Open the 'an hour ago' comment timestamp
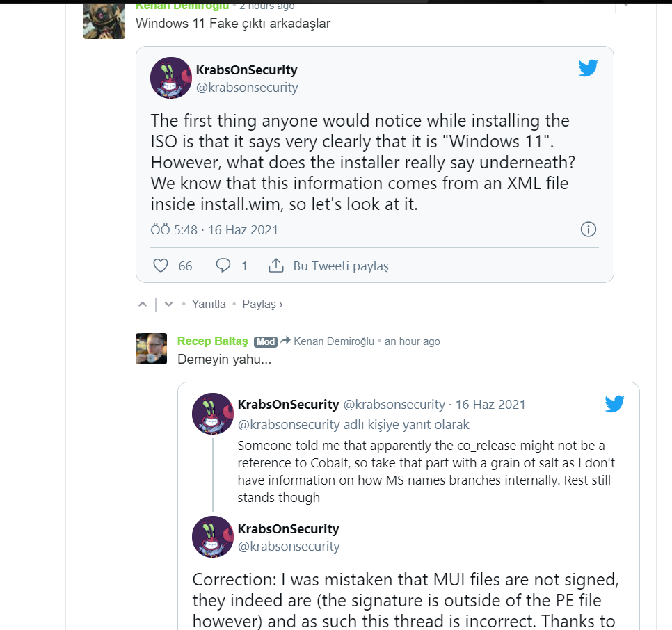 [412, 341]
